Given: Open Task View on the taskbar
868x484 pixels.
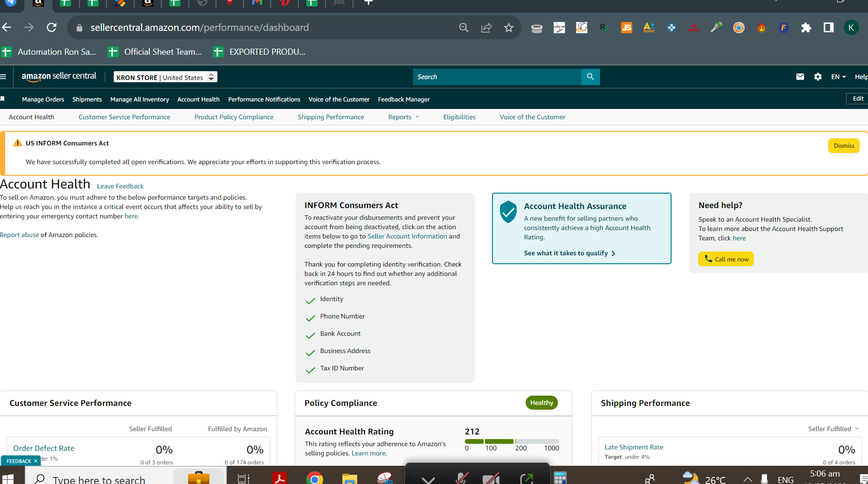Looking at the screenshot, I should coord(244,478).
